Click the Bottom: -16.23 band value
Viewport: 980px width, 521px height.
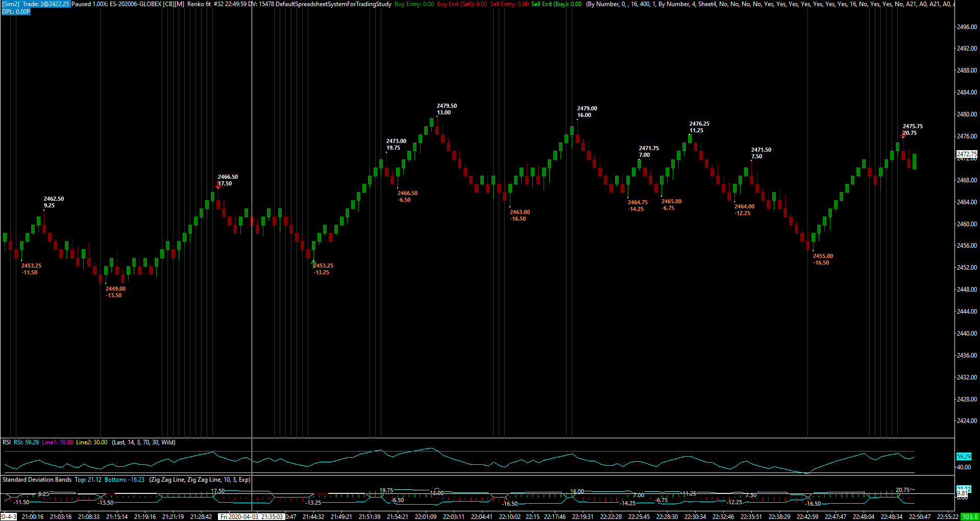coord(125,480)
